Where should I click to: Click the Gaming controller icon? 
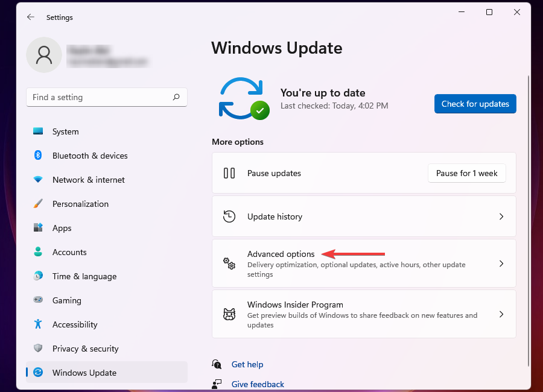click(38, 300)
